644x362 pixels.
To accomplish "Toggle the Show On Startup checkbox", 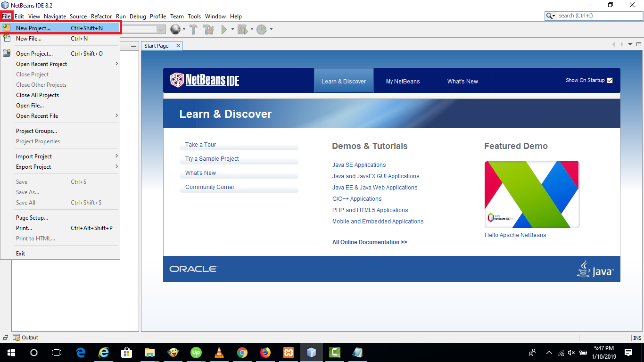I will pyautogui.click(x=610, y=80).
